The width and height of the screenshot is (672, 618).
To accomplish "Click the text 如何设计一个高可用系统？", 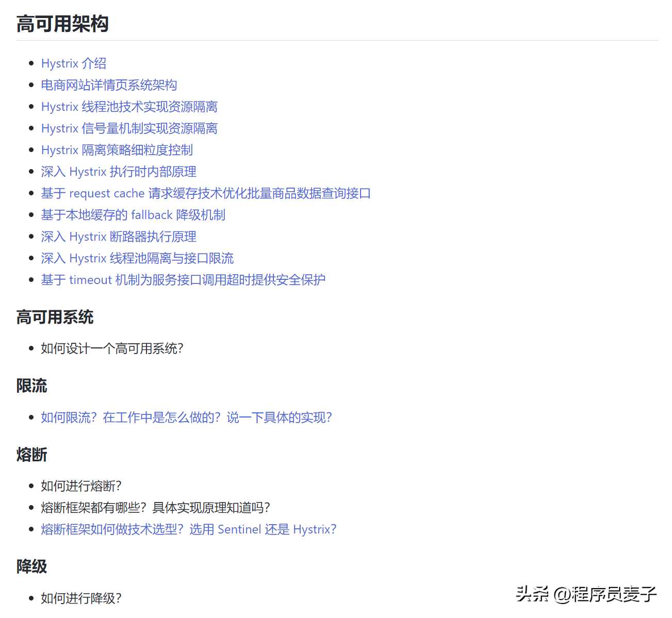I will pos(112,348).
